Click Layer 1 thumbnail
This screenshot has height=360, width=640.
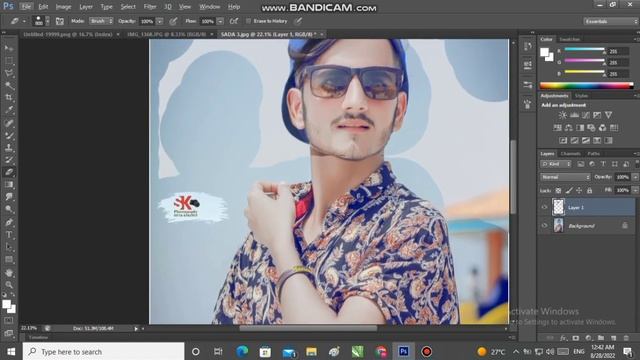558,207
